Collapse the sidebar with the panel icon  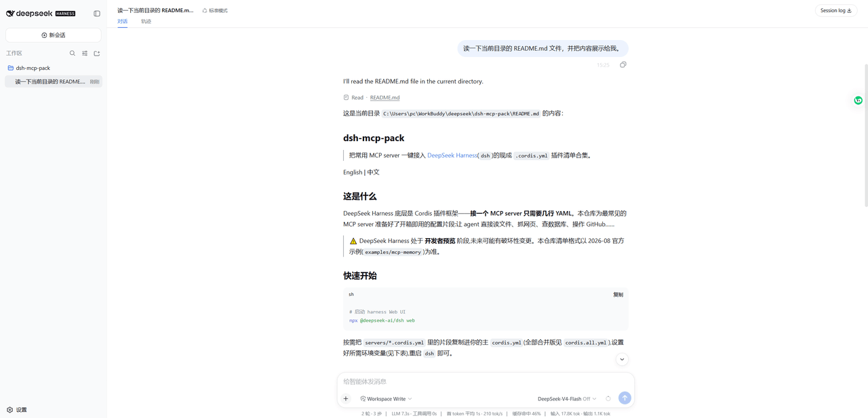pyautogui.click(x=97, y=14)
